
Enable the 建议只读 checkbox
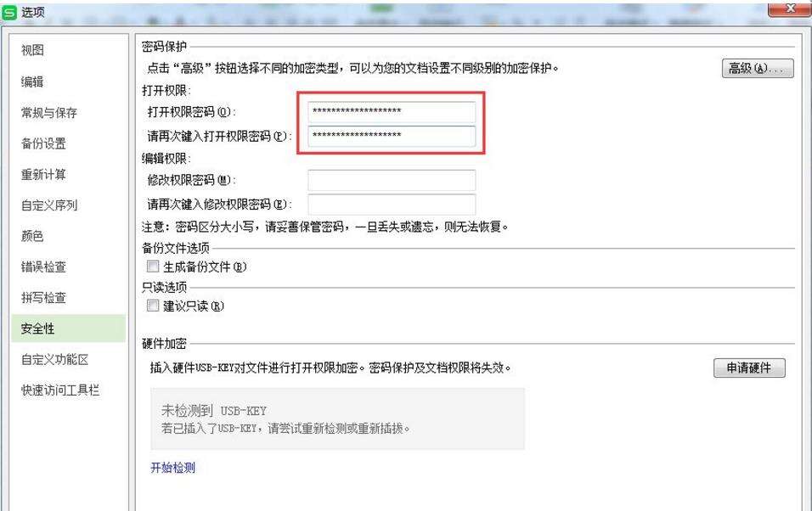click(x=153, y=306)
